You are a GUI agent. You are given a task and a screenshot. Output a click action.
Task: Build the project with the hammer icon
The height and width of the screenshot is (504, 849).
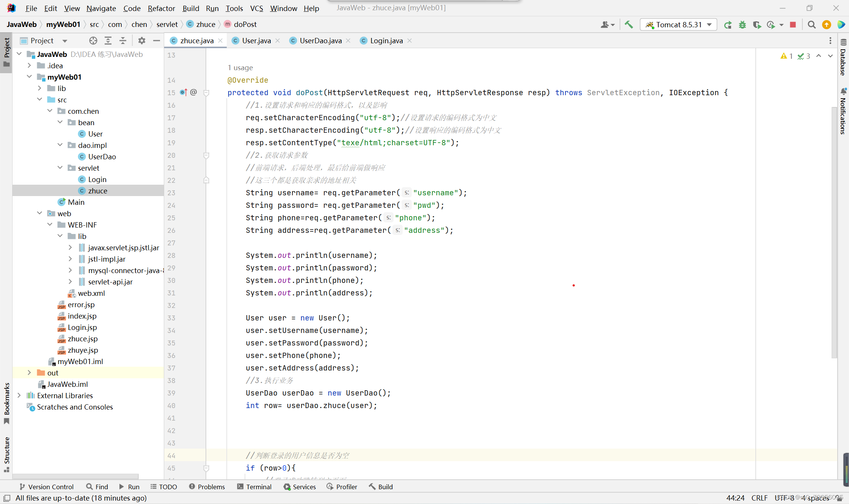point(628,24)
